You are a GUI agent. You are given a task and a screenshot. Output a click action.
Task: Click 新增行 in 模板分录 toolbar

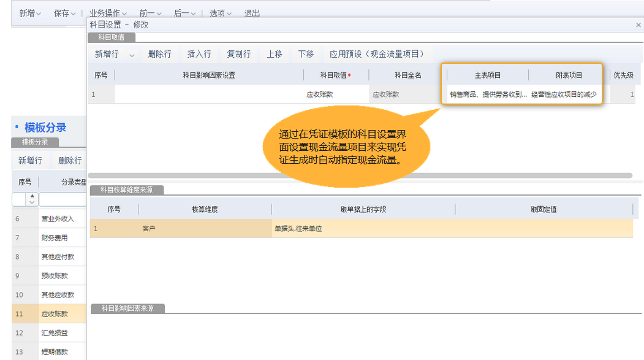coord(30,160)
